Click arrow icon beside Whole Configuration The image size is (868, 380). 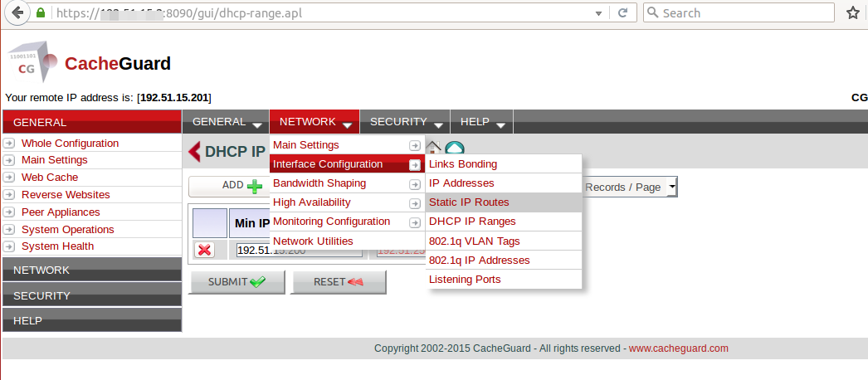coord(9,144)
